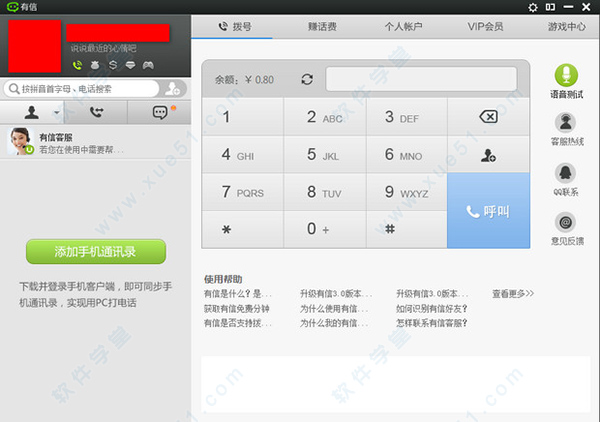Viewport: 600px width, 422px height.
Task: Click the add-to-contacts key on keypad
Action: (489, 154)
